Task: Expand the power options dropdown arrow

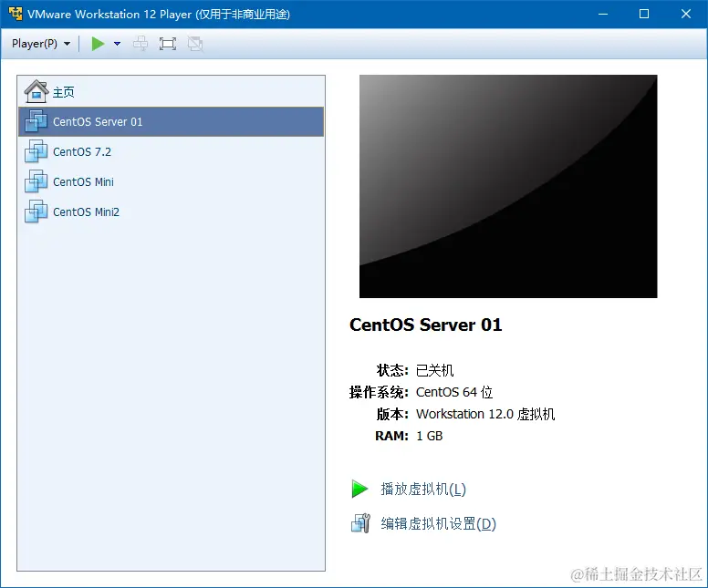Action: coord(117,44)
